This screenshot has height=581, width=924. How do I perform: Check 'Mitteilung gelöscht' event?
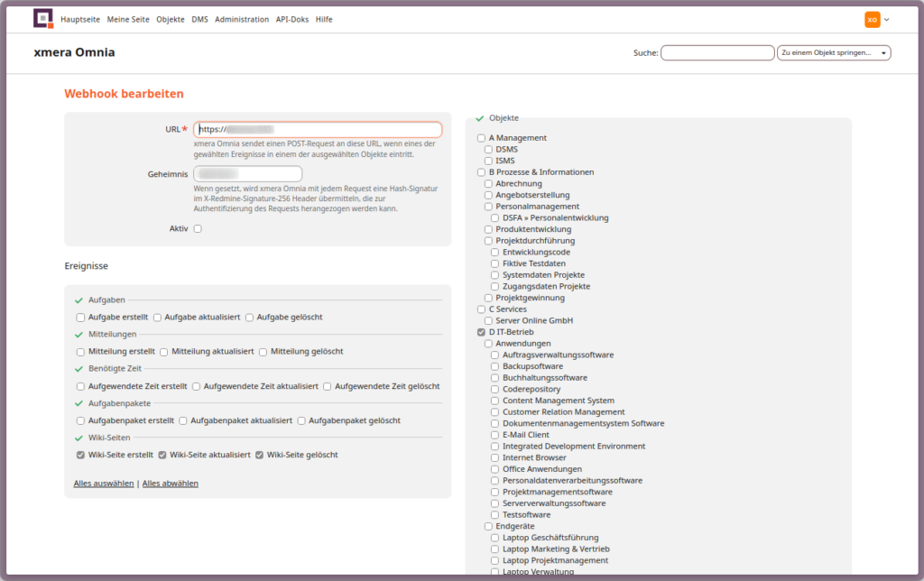tap(263, 352)
